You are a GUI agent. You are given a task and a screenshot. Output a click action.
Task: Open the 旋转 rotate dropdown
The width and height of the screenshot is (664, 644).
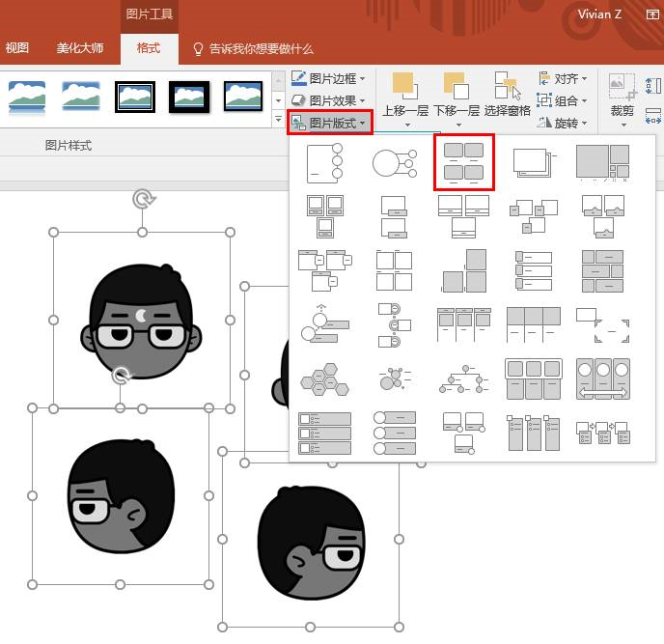(564, 123)
